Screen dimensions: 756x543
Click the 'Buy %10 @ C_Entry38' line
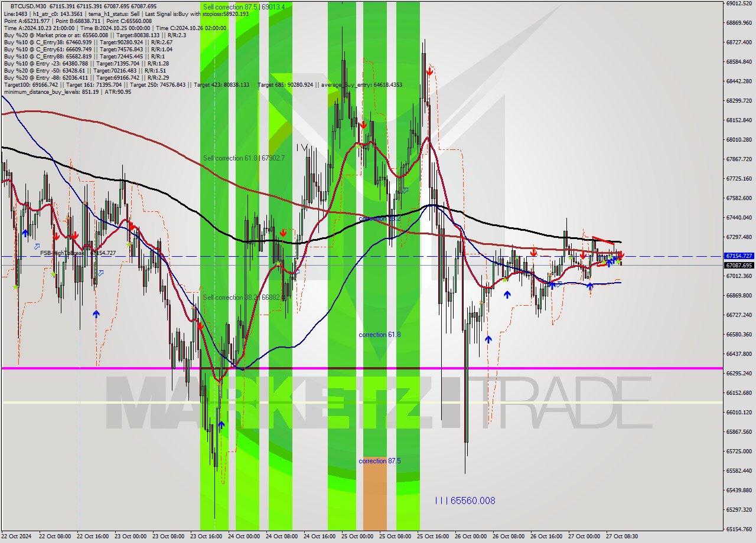click(88, 42)
